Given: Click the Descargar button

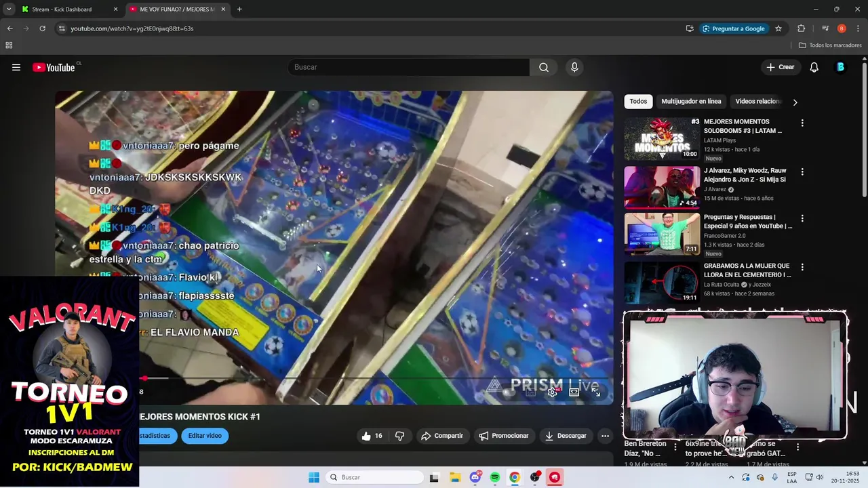Looking at the screenshot, I should click(566, 436).
